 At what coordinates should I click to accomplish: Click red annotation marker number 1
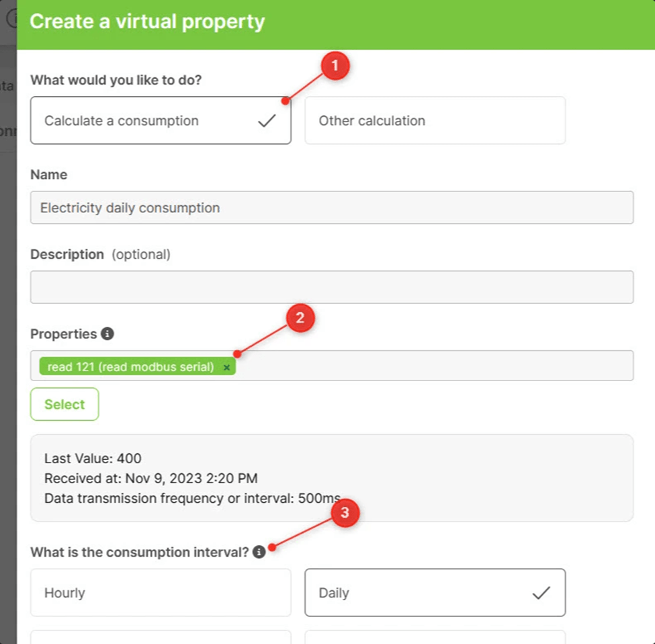pyautogui.click(x=335, y=66)
